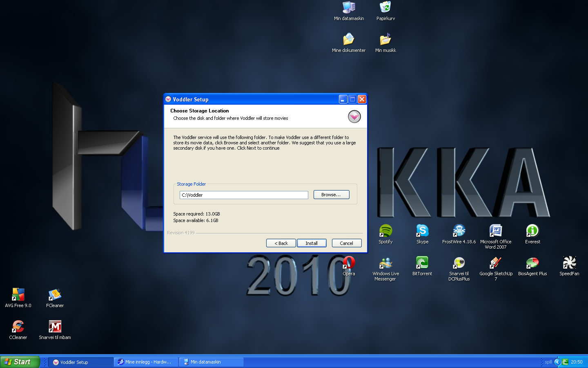Switch to Voddler Setup taskbar button
588x368 pixels.
(81, 362)
